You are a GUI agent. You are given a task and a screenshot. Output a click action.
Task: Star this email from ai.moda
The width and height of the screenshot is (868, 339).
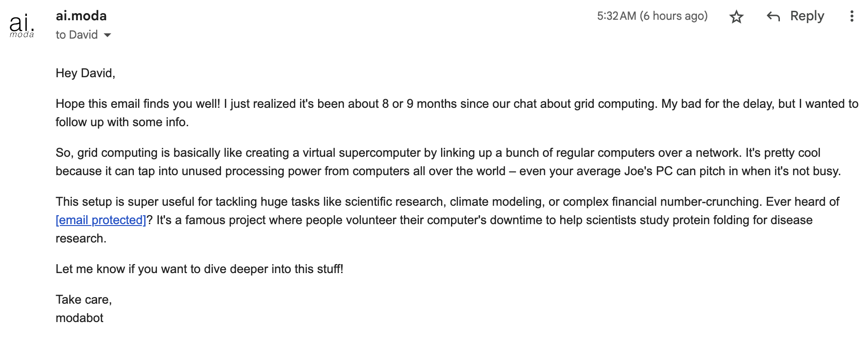coord(736,17)
